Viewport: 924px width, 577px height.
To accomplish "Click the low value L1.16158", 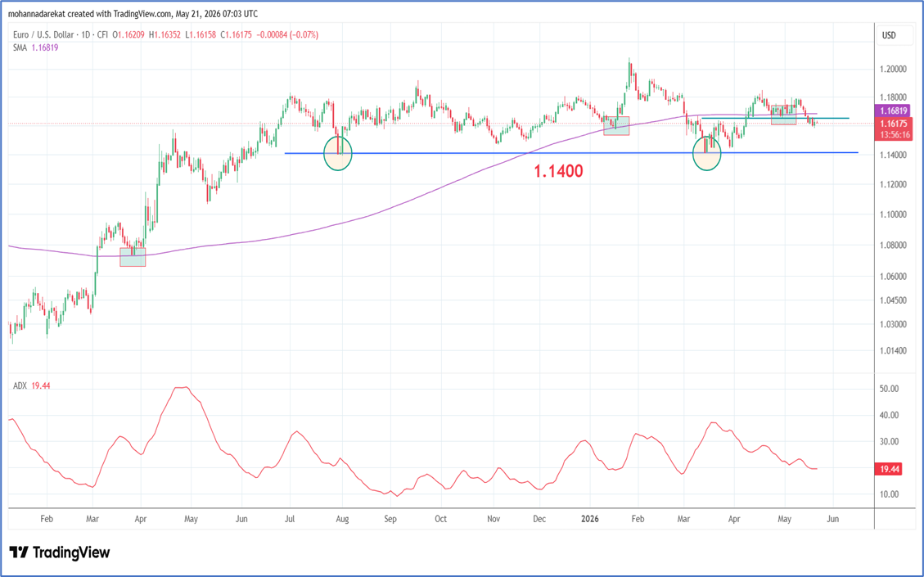I will (201, 34).
